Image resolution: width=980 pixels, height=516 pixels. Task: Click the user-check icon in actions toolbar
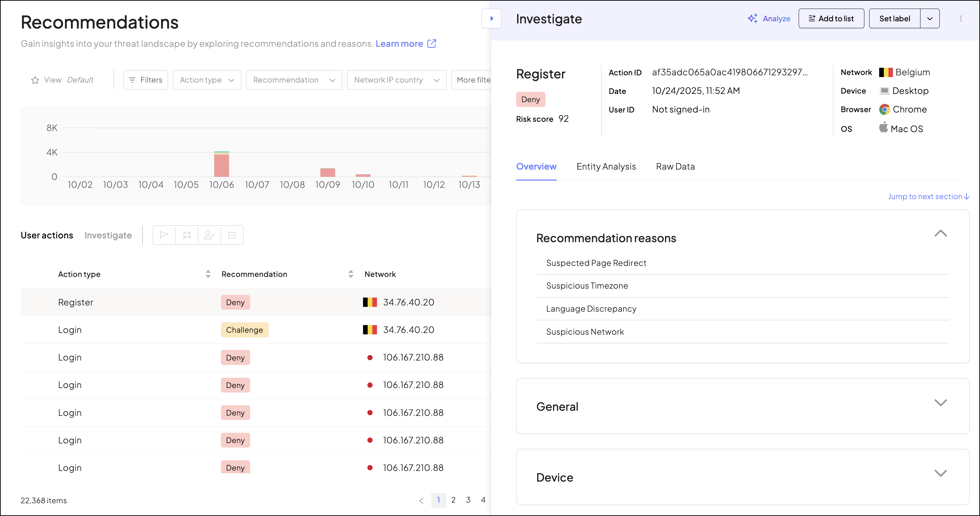pos(209,235)
